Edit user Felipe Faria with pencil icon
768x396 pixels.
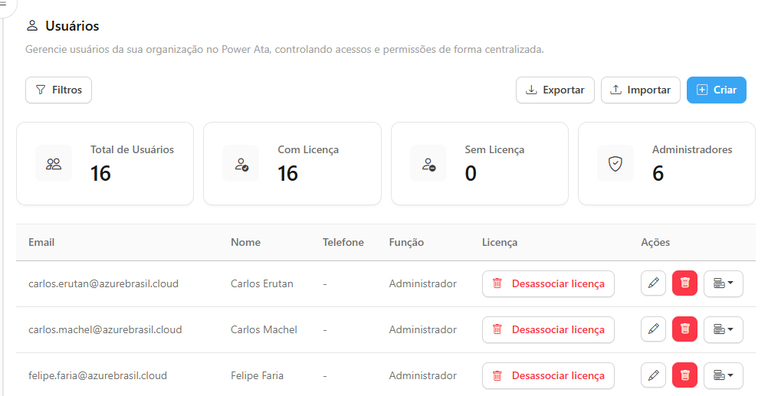point(653,375)
